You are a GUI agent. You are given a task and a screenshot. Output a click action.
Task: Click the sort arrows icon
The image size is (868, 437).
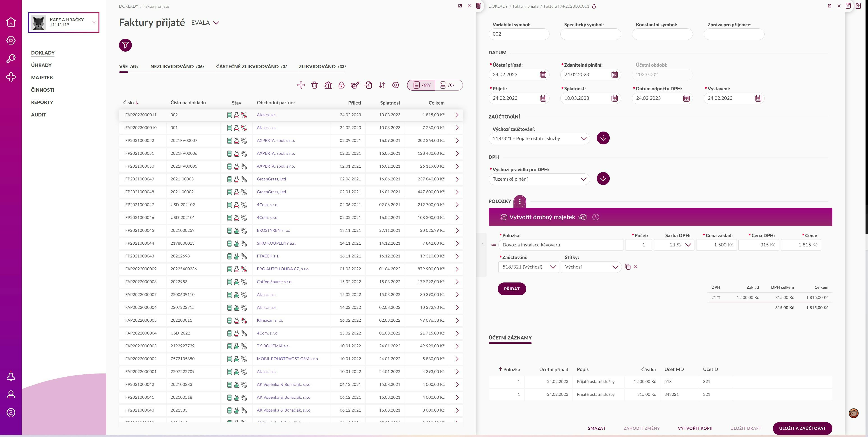382,85
